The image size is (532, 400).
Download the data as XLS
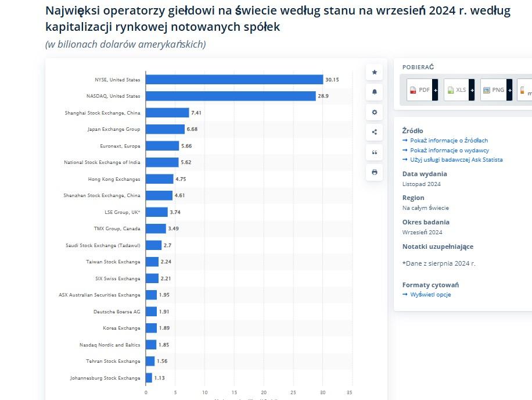456,90
